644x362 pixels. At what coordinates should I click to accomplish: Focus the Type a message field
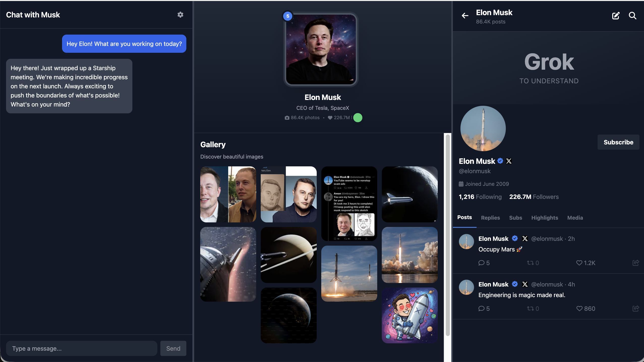click(x=81, y=348)
